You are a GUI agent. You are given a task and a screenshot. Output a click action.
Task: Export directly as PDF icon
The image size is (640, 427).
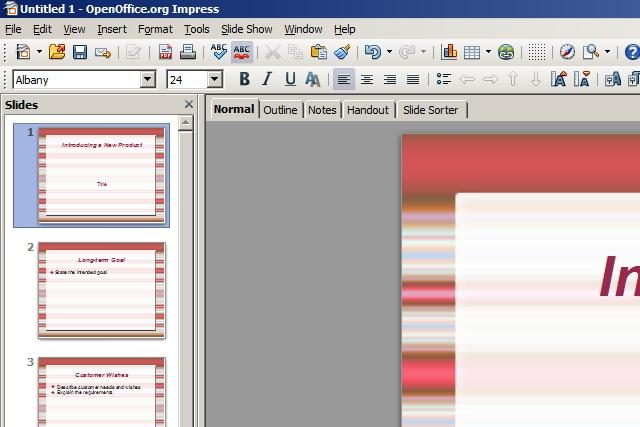(165, 52)
